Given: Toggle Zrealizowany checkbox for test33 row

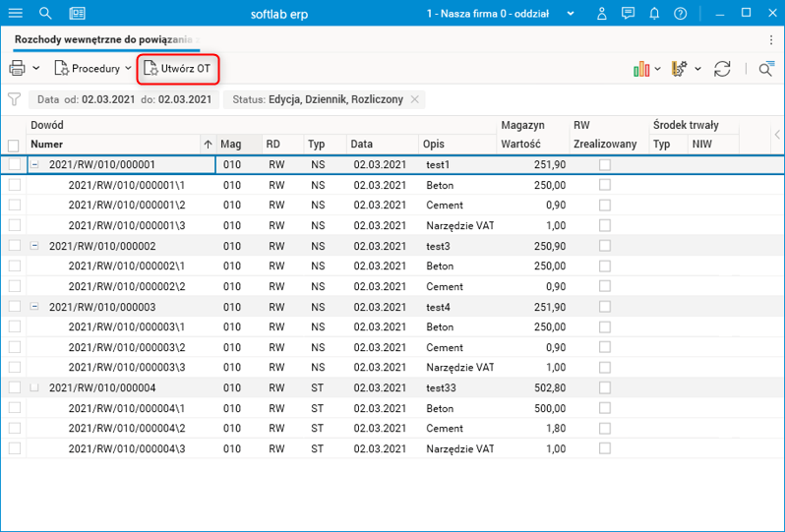Looking at the screenshot, I should 605,387.
